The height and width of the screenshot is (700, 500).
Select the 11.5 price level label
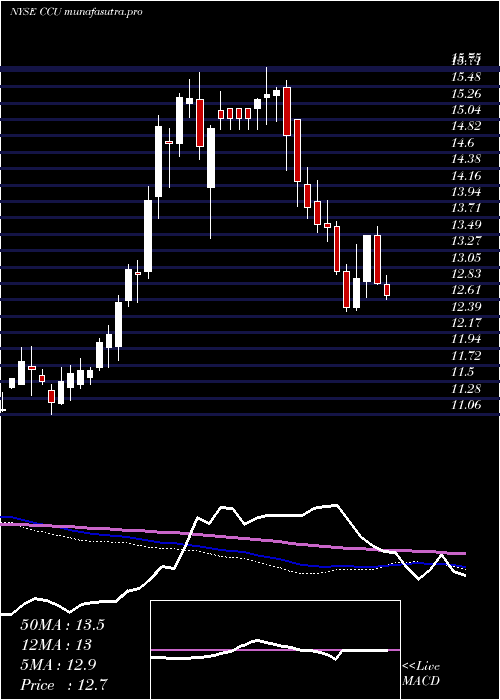(x=462, y=372)
